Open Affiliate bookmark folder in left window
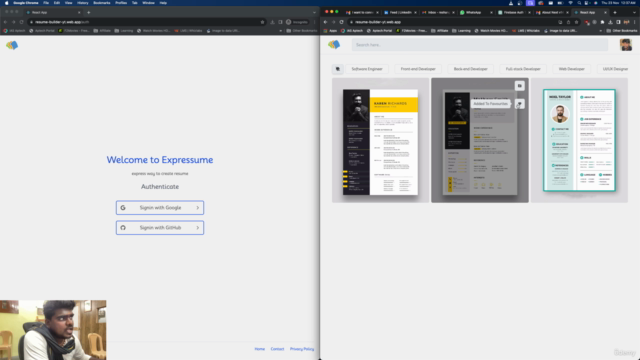Screen dimensions: 640x360 tap(102, 31)
